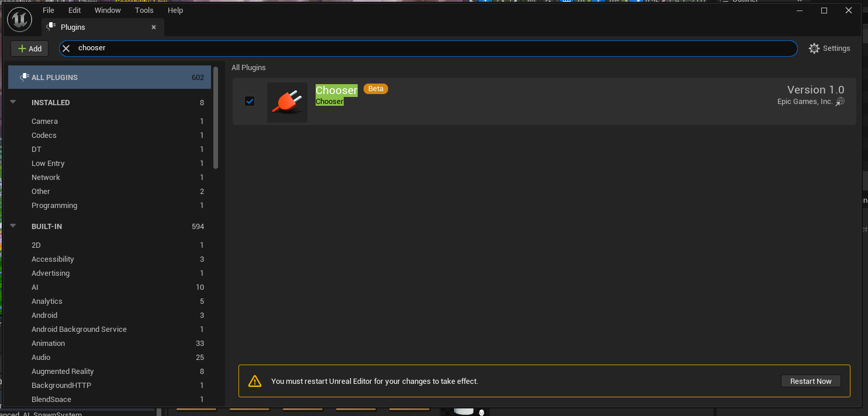
Task: Click the INSTALLED header label
Action: click(x=51, y=102)
